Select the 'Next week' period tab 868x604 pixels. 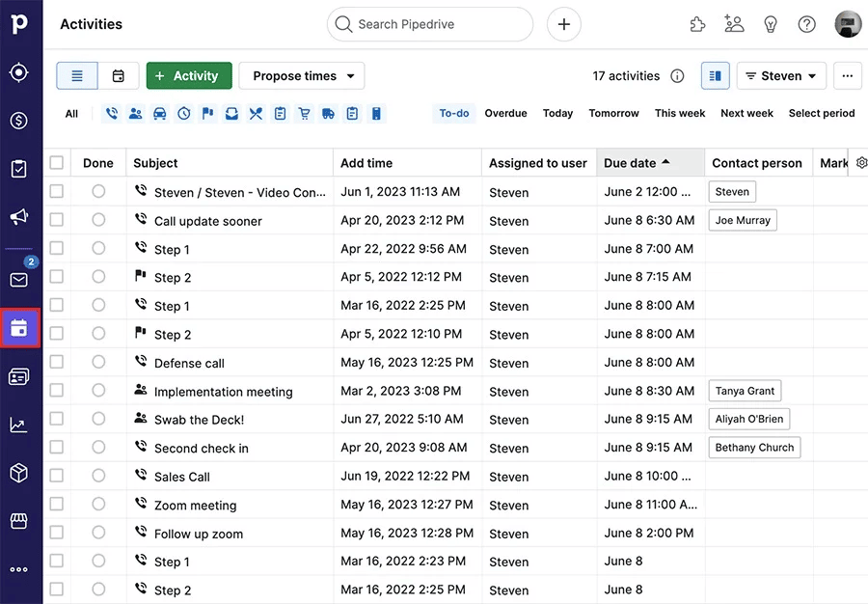[x=746, y=113]
